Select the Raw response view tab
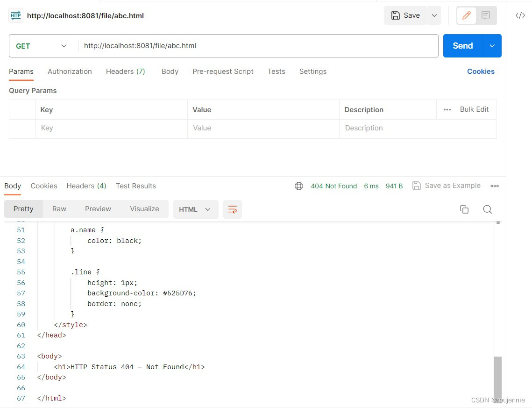Image resolution: width=532 pixels, height=408 pixels. click(59, 209)
